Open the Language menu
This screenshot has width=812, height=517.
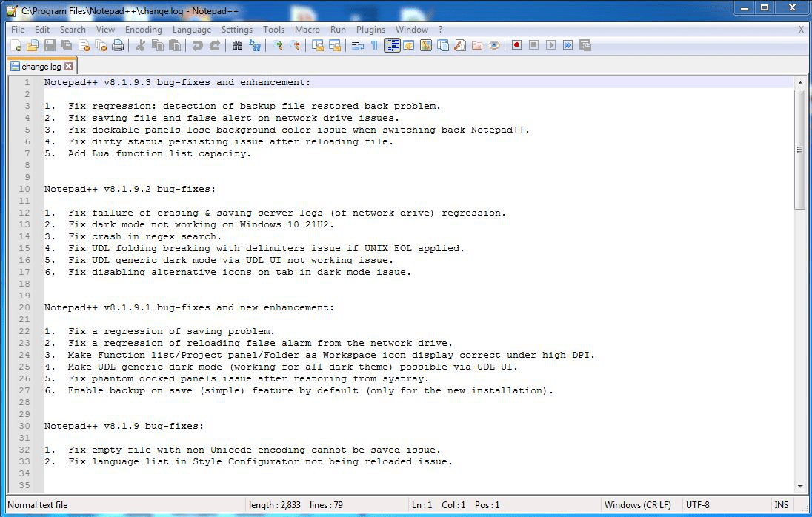pos(192,30)
